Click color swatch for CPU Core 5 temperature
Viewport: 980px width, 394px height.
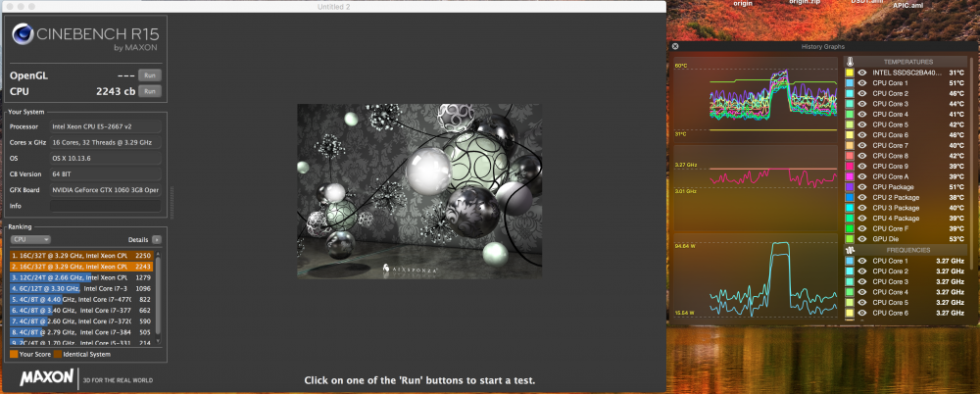pos(850,124)
